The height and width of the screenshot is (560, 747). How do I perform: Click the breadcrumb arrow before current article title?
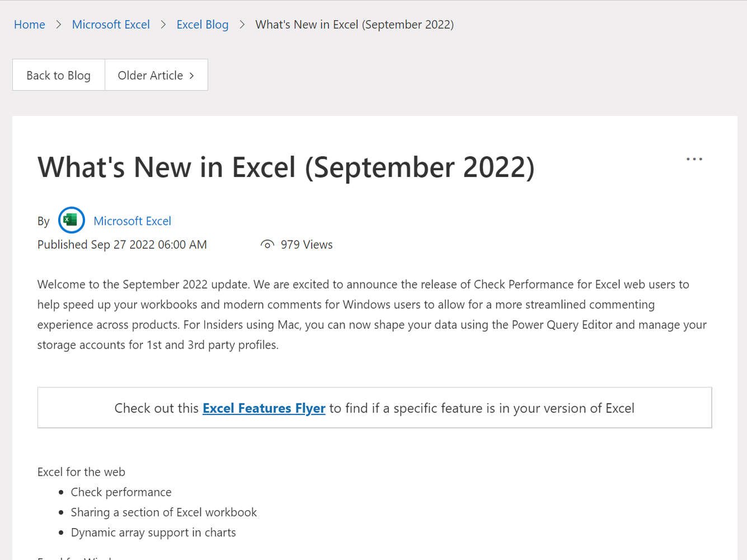coord(242,25)
